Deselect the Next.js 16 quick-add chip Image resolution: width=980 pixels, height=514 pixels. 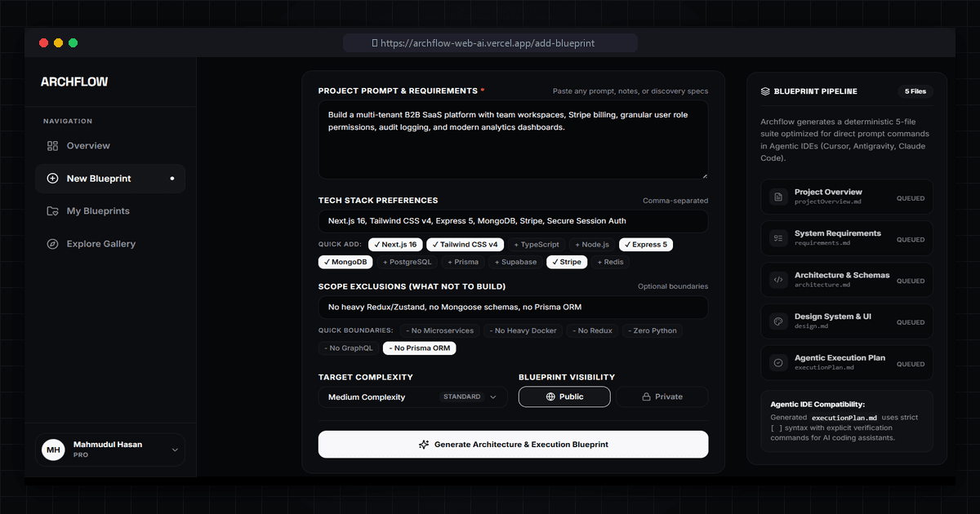[396, 244]
